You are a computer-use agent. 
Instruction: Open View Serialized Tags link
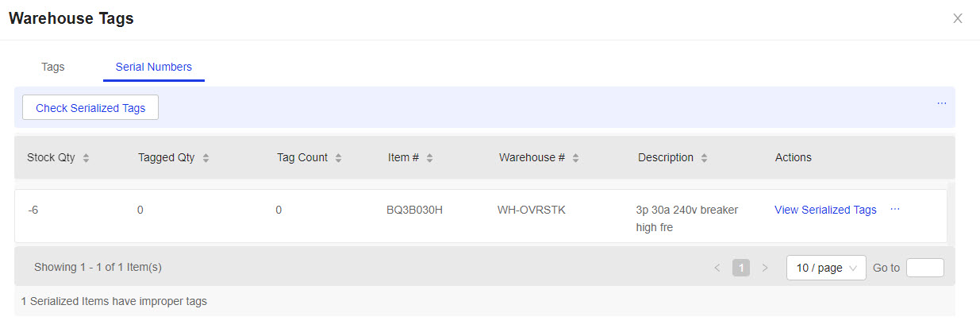coord(825,210)
